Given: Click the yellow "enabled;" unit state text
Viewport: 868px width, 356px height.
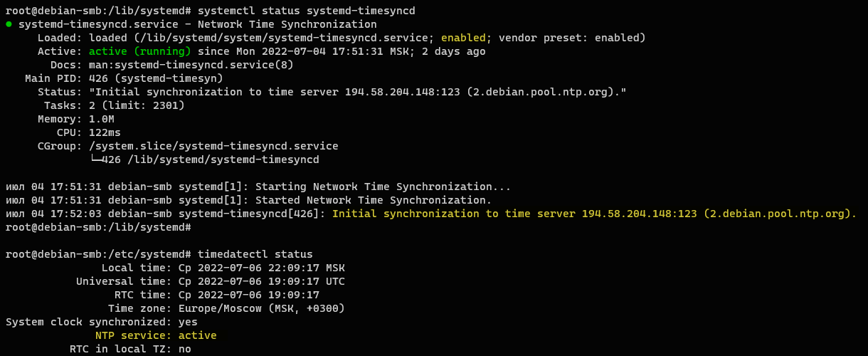Looking at the screenshot, I should tap(466, 38).
